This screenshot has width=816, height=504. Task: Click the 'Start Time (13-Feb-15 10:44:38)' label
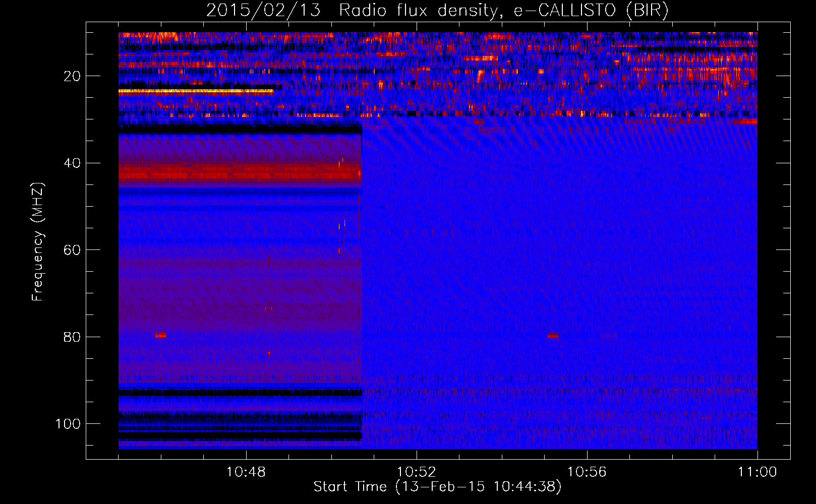437,487
